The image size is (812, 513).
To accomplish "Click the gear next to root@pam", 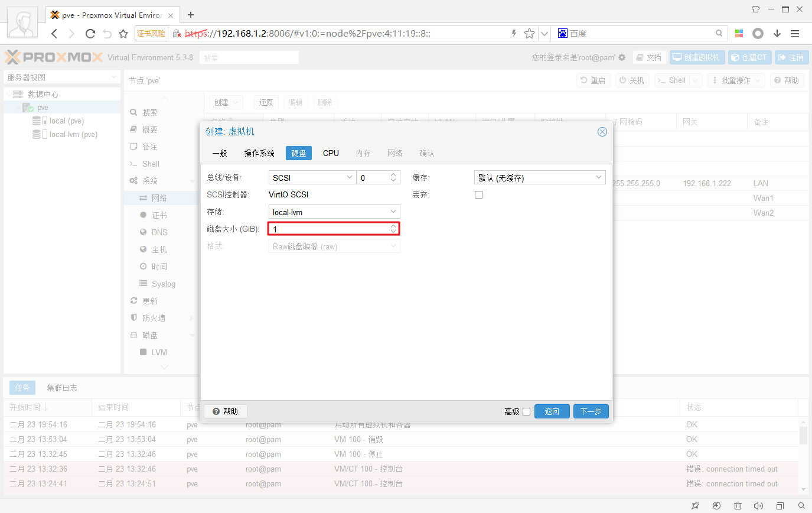I will pos(622,57).
